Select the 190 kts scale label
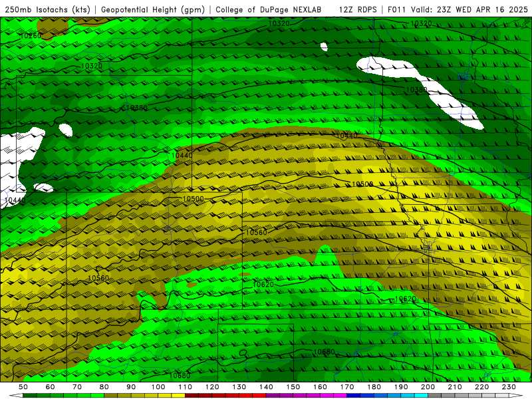This screenshot has width=532, height=399. 401,387
